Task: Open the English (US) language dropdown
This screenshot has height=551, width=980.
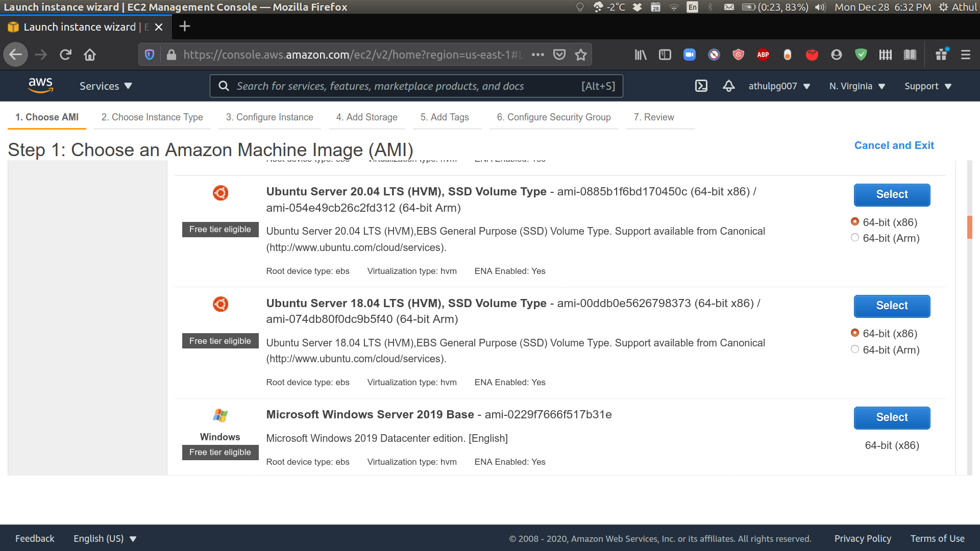Action: click(105, 539)
